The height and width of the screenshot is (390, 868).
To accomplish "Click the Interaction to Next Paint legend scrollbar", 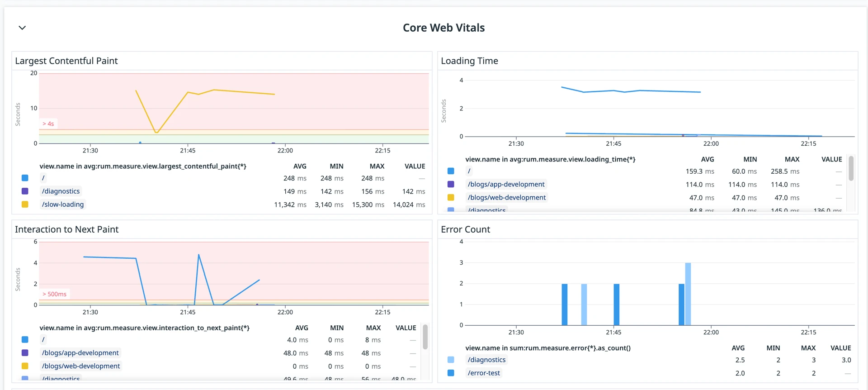I will click(425, 337).
